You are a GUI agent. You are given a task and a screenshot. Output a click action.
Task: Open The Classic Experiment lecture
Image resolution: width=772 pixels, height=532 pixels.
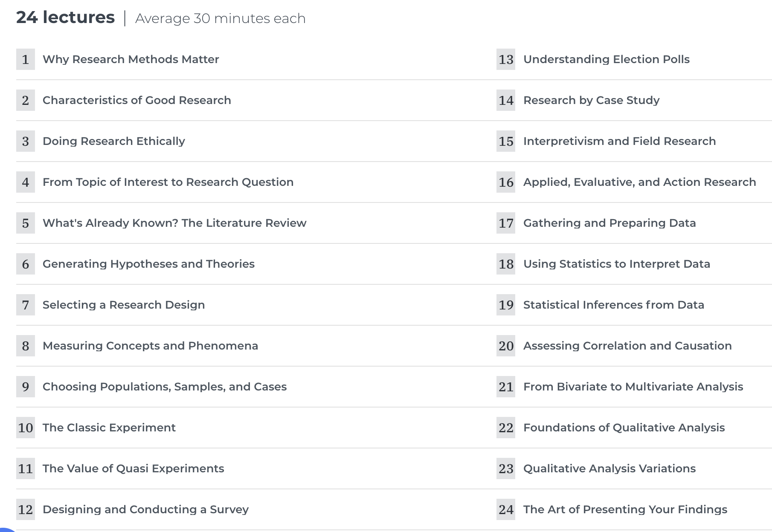tap(109, 428)
